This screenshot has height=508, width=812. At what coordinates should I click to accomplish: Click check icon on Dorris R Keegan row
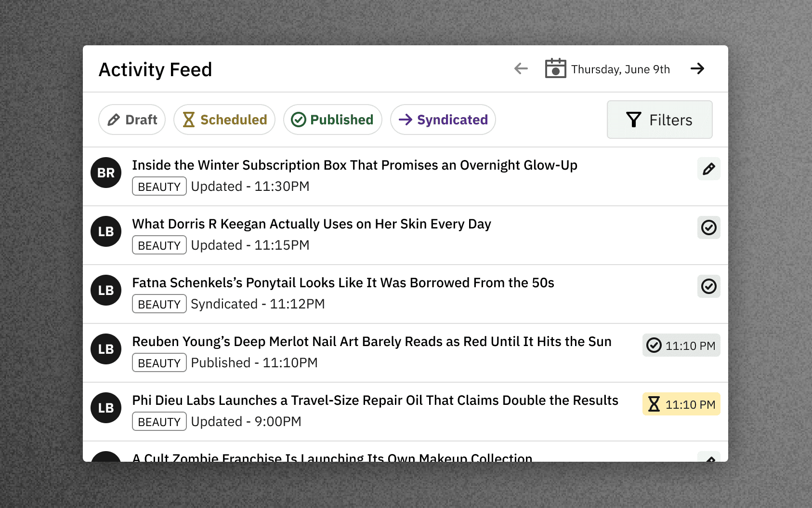(709, 227)
